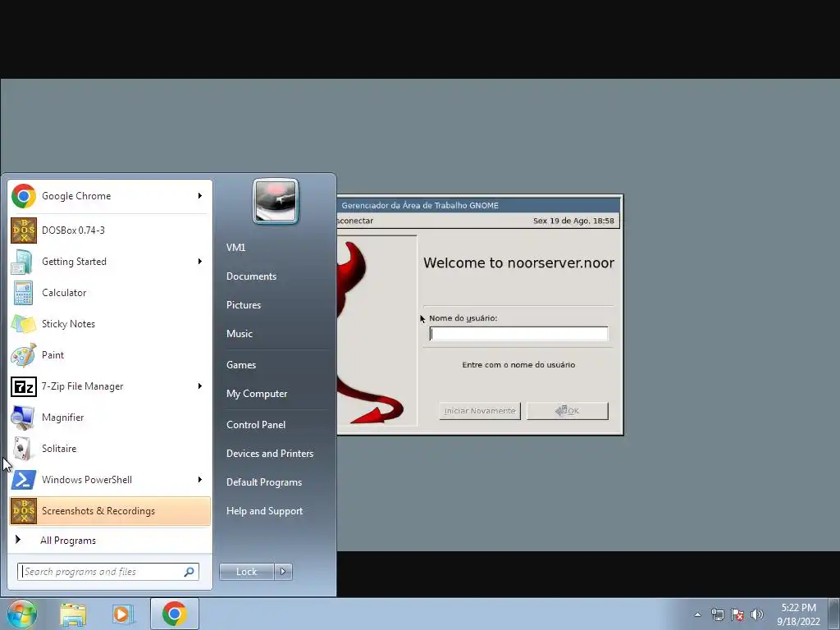Open Pictures library

[243, 305]
